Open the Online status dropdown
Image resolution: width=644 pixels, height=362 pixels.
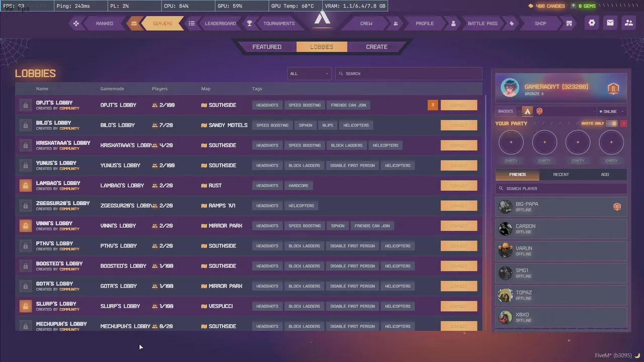pos(612,111)
